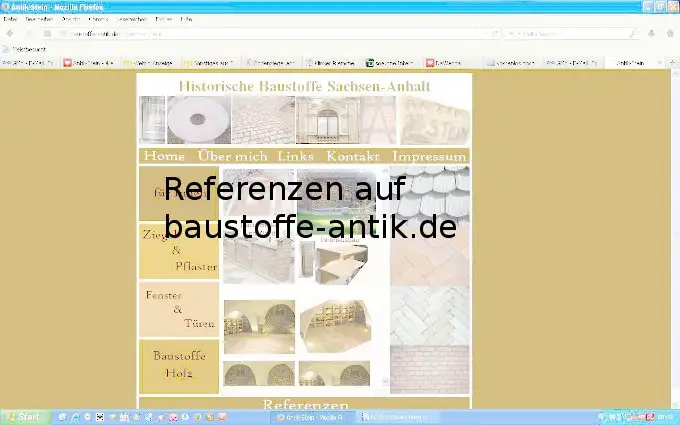Open the Lesezeichen menu
This screenshot has width=680, height=425.
coord(131,19)
